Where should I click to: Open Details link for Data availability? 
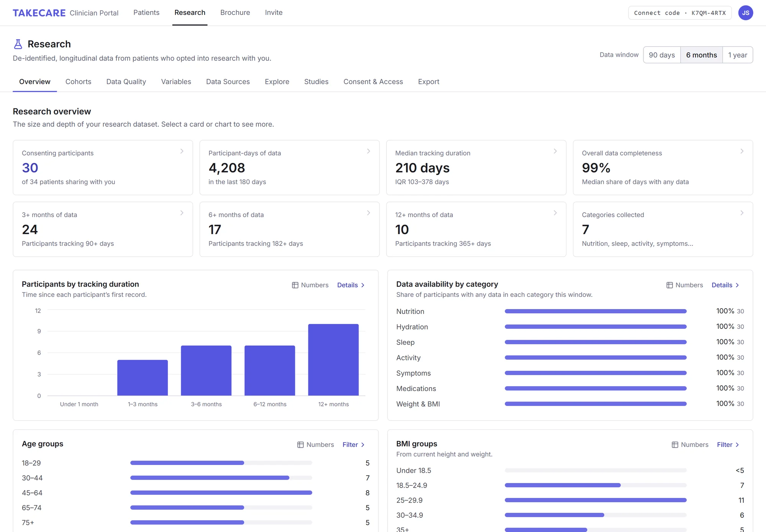pos(725,285)
